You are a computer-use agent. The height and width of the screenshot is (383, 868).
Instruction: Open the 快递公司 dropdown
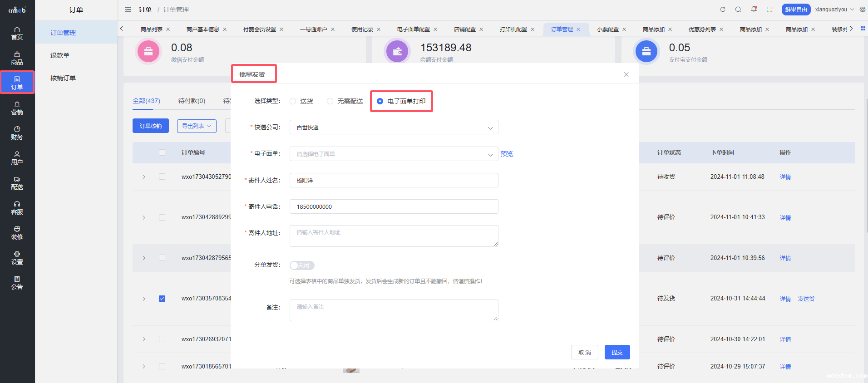click(x=394, y=128)
